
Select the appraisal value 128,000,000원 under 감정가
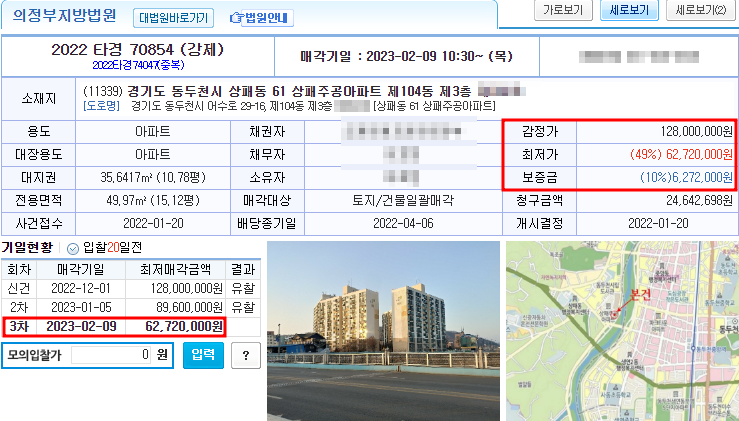(697, 132)
